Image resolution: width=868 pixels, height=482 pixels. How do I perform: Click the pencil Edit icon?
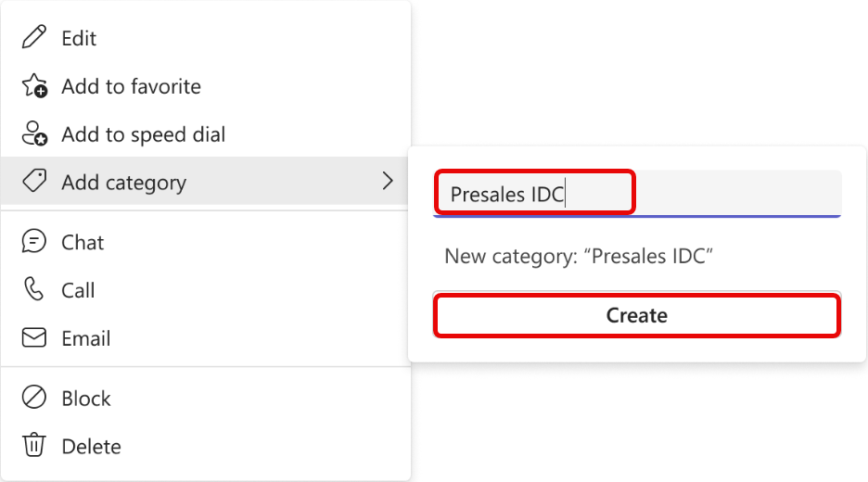pos(33,38)
